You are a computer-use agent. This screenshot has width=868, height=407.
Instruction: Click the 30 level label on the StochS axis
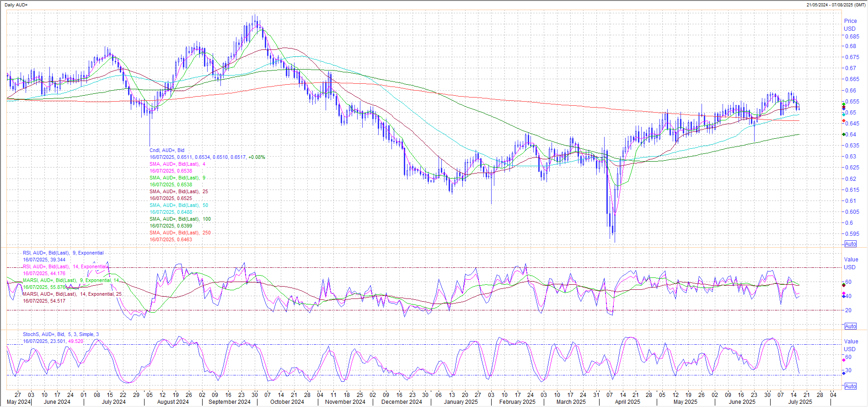pyautogui.click(x=848, y=370)
